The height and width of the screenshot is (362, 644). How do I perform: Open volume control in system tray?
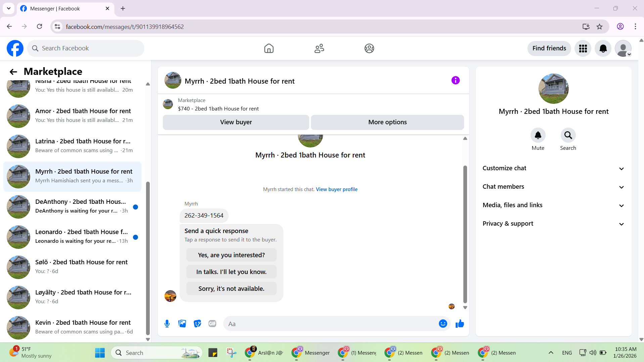pyautogui.click(x=593, y=353)
